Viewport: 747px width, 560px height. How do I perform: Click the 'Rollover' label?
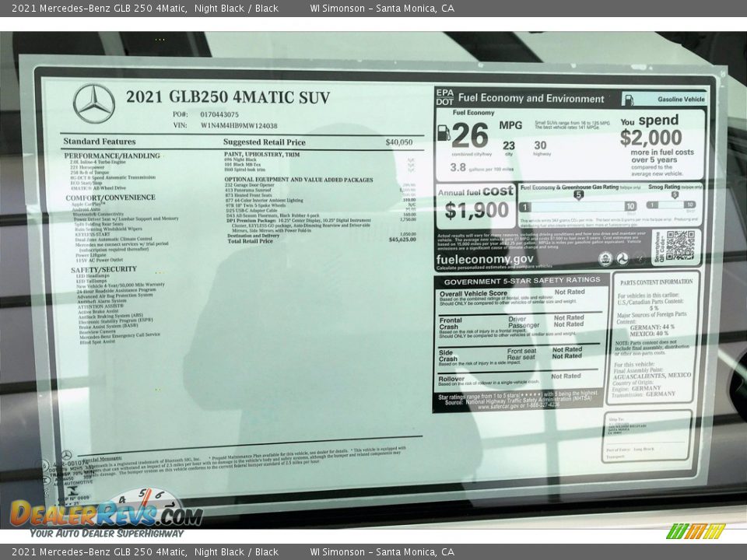451,379
